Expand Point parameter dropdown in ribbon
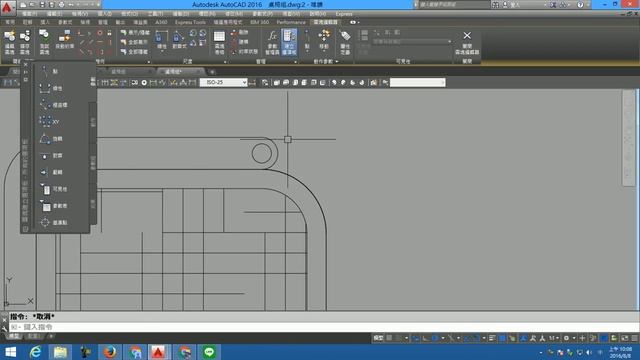 [x=307, y=52]
